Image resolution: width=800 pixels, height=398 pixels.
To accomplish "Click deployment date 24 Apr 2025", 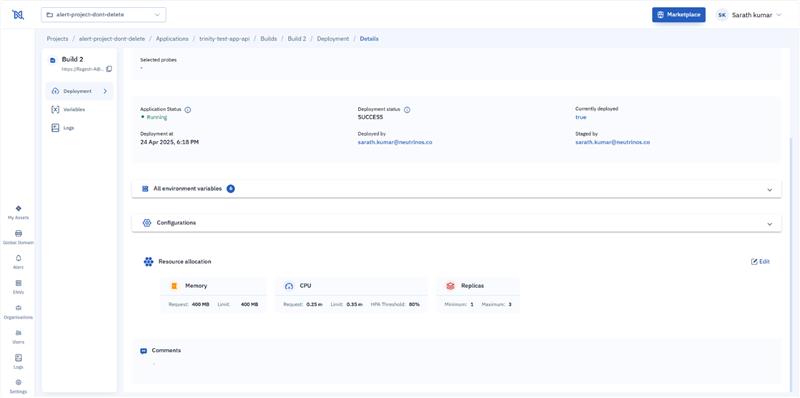I will 169,142.
